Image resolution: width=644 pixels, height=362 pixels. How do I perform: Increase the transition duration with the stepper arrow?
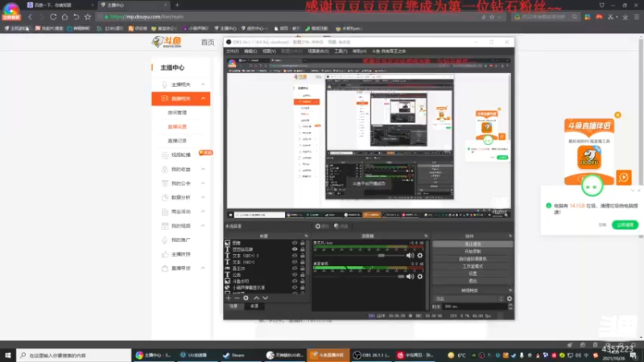(x=510, y=305)
